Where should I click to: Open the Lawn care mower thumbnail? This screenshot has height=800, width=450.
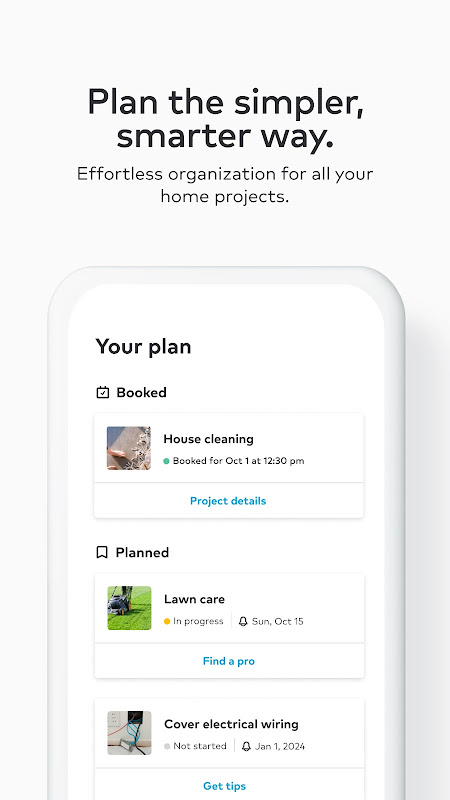click(129, 608)
